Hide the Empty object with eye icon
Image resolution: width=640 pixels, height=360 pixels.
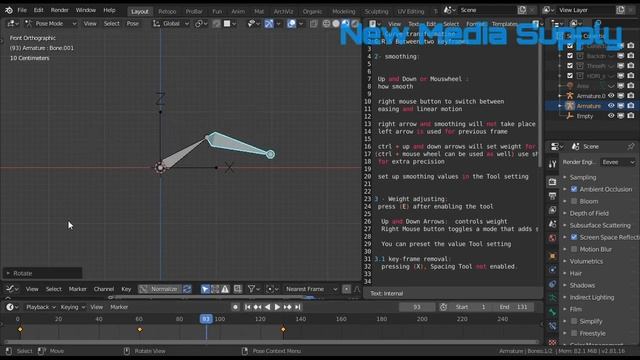click(x=611, y=116)
